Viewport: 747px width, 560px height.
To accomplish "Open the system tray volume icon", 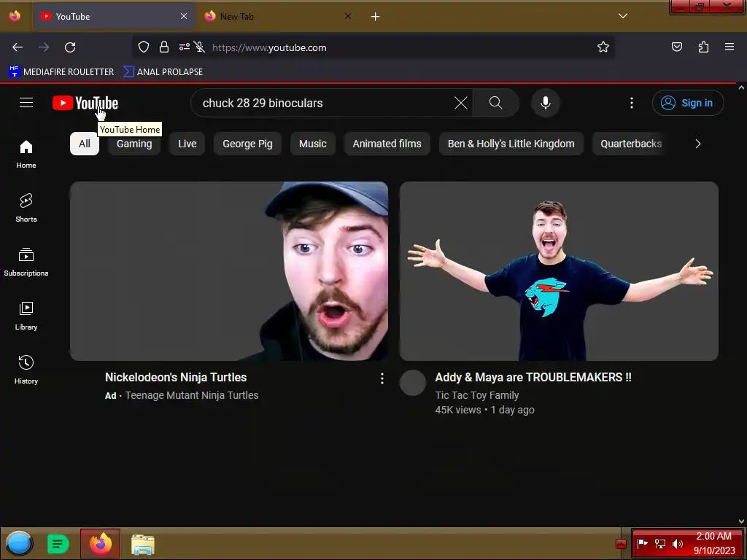I will (678, 543).
